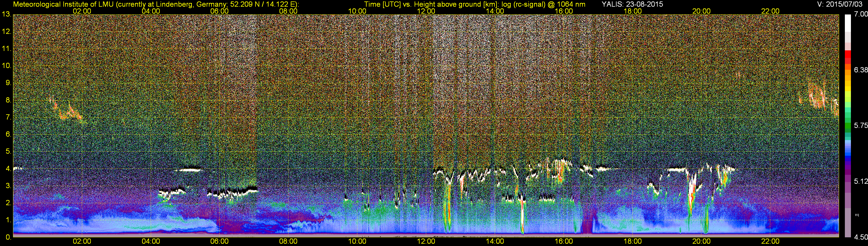
Task: Click the 6. height axis label
Action: pos(8,135)
